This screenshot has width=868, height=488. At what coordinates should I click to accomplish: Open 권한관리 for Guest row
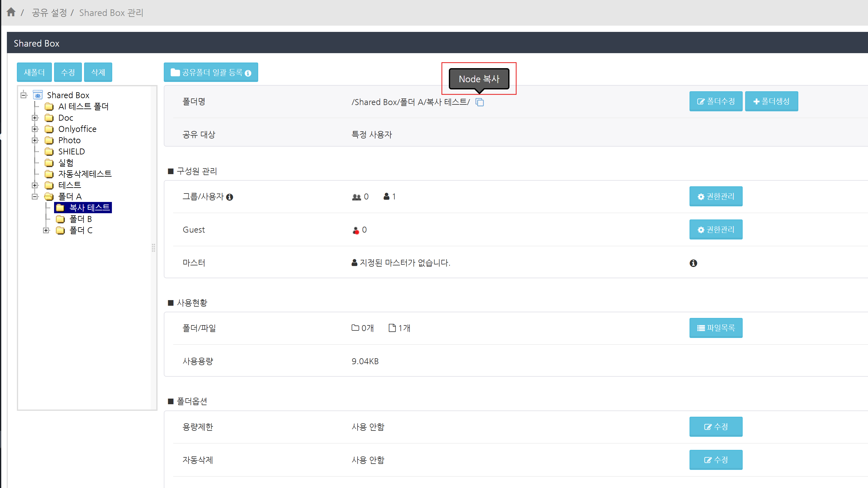[716, 229]
